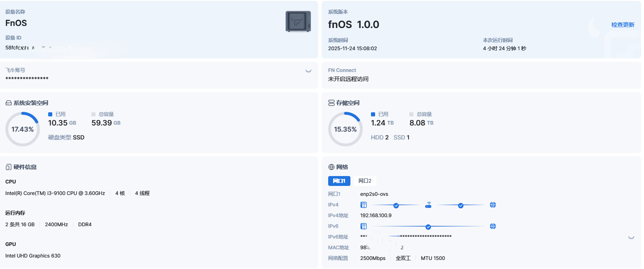Switch to the 网口2 tab
Viewport: 644px width, 269px height.
364,181
